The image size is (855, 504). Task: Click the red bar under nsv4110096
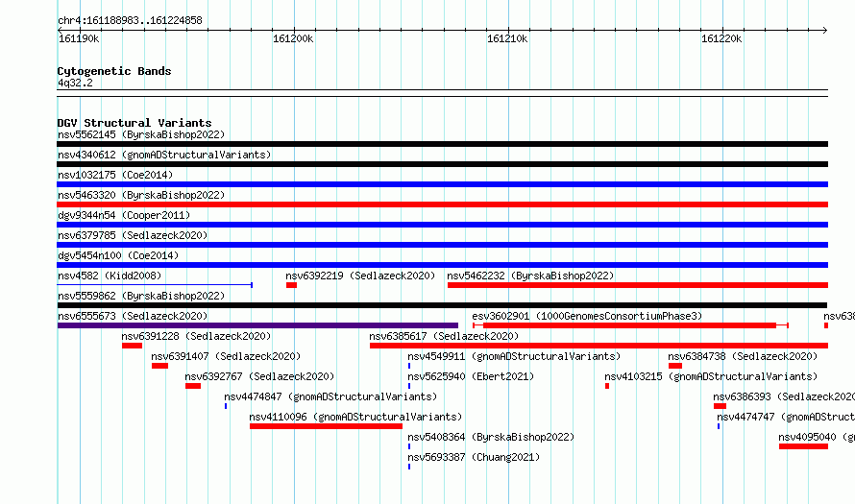click(326, 426)
